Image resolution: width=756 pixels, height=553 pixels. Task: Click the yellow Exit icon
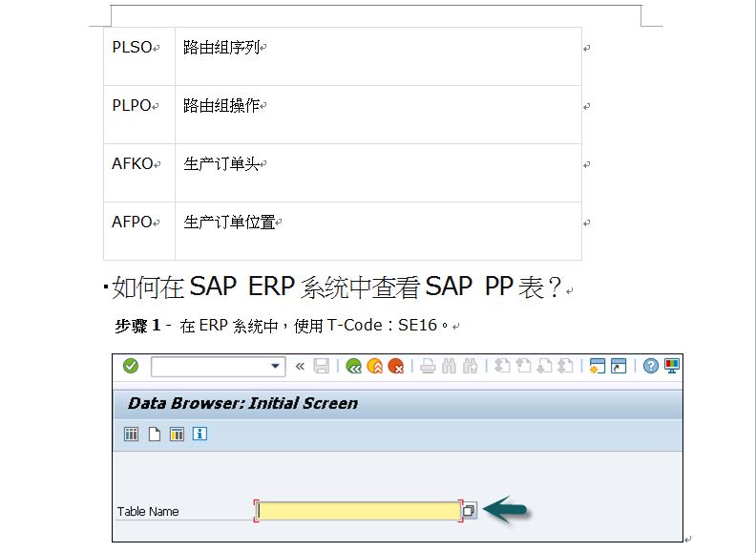[374, 367]
